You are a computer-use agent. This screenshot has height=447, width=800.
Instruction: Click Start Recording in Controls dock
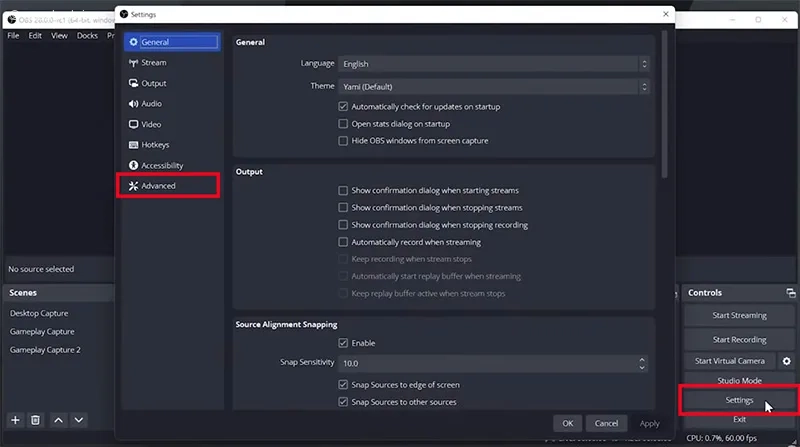[739, 340]
